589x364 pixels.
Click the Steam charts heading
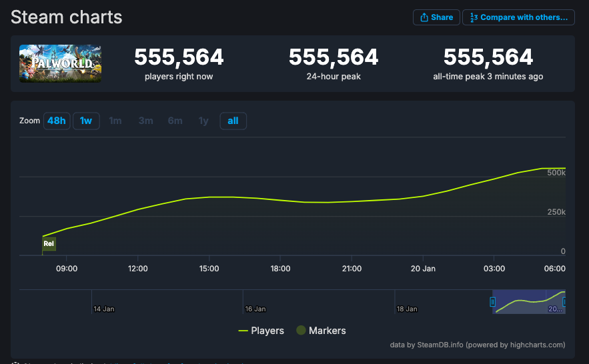click(67, 17)
